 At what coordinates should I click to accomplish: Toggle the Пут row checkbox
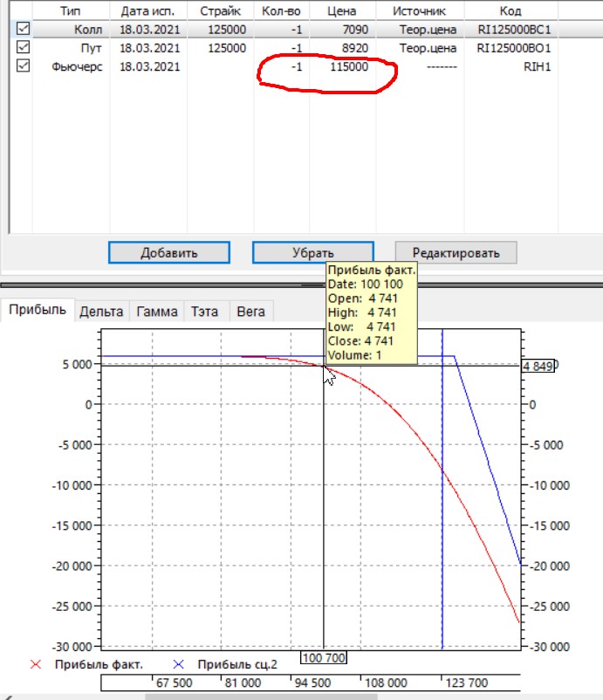click(23, 48)
